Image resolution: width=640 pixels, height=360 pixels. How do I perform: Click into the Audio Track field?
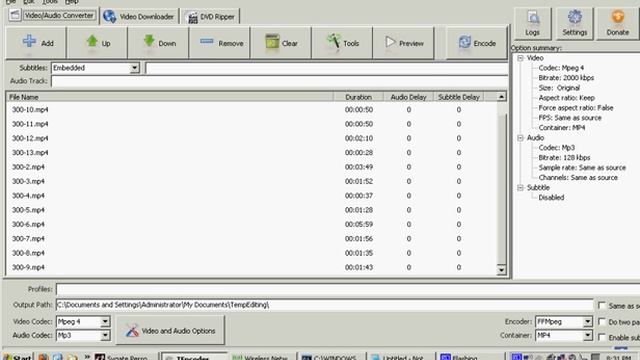click(x=280, y=81)
